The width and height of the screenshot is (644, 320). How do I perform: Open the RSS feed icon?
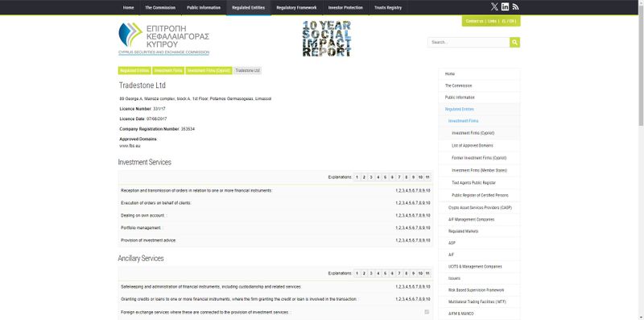(516, 6)
